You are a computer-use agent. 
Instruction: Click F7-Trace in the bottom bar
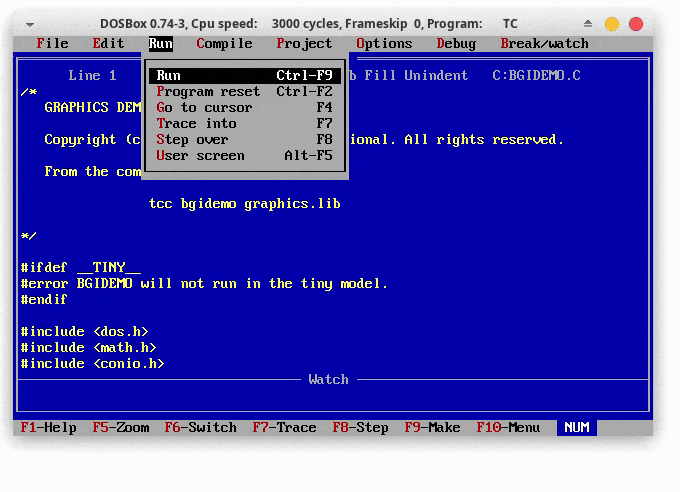284,428
